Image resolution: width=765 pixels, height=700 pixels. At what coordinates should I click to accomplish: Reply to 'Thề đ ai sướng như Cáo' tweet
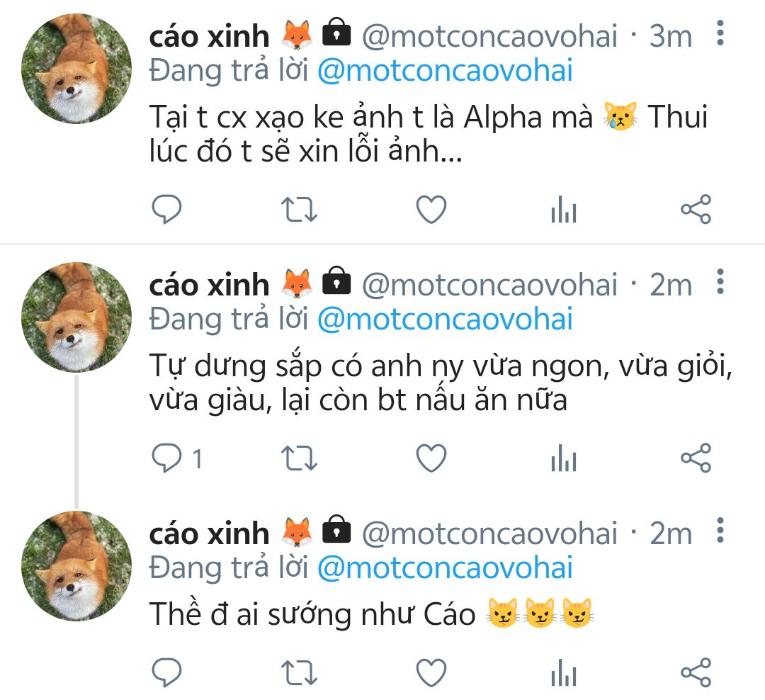click(167, 672)
